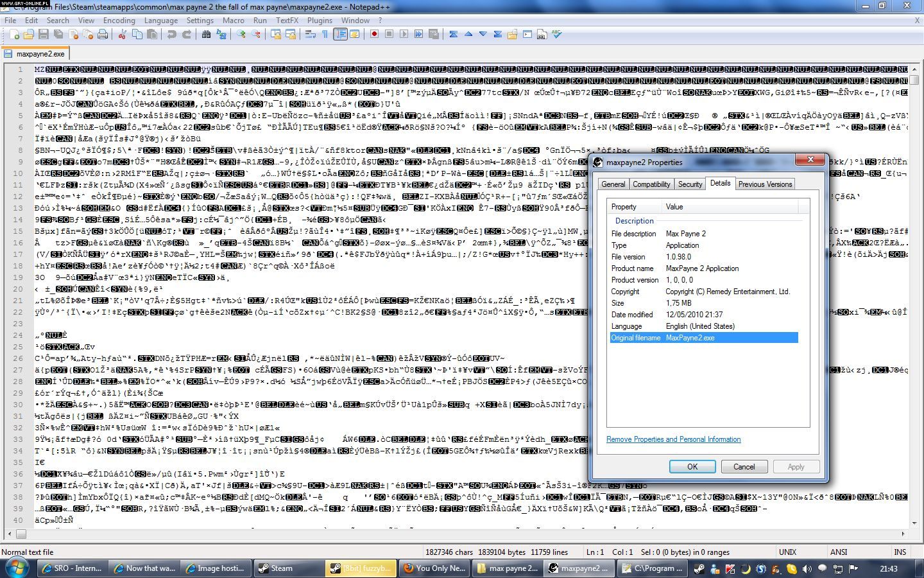Open the TextFX menu

click(287, 20)
